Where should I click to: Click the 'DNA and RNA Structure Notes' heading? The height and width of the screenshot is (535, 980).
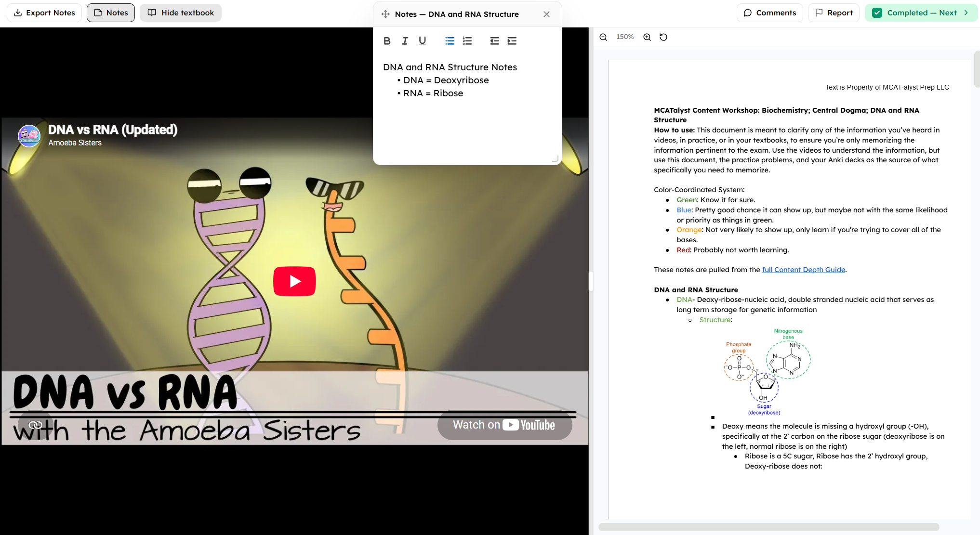[450, 67]
